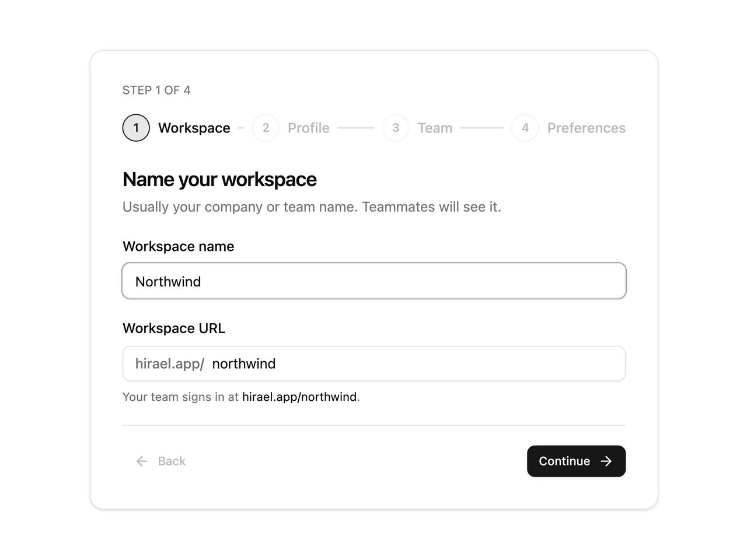Click the step 1 circle icon
Screen dimensions: 747x560
tap(136, 128)
